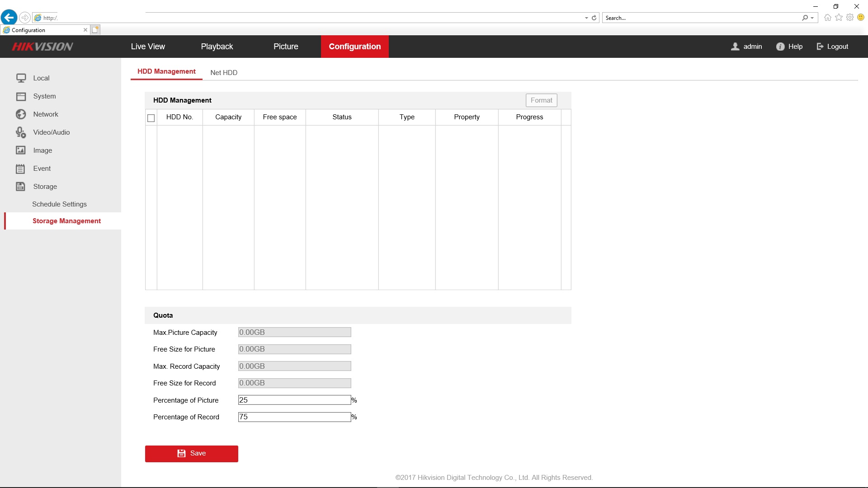Click the Video/Audio microphone icon
This screenshot has width=868, height=488.
click(21, 132)
